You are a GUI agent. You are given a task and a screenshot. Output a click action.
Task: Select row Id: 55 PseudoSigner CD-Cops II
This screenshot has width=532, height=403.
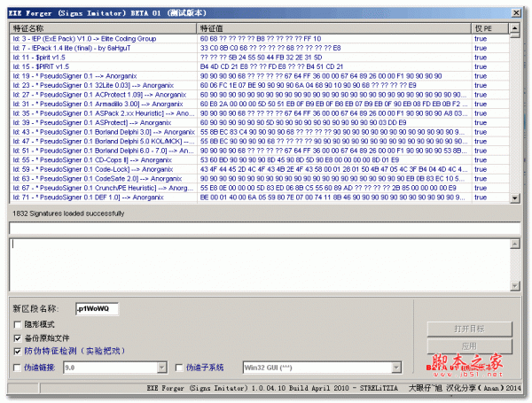[260, 160]
